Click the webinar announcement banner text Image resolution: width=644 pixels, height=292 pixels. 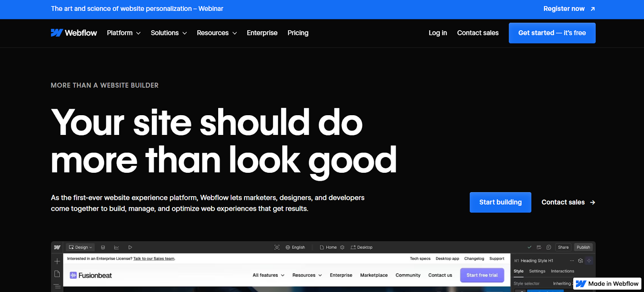pyautogui.click(x=137, y=9)
